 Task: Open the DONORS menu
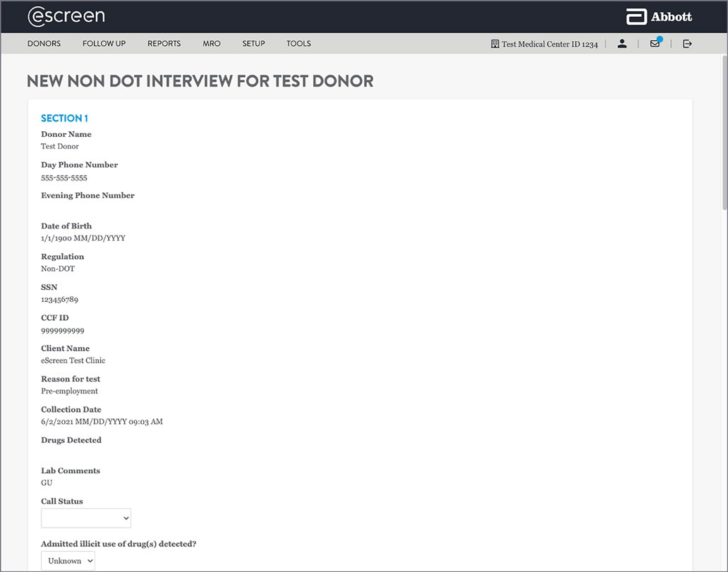44,44
